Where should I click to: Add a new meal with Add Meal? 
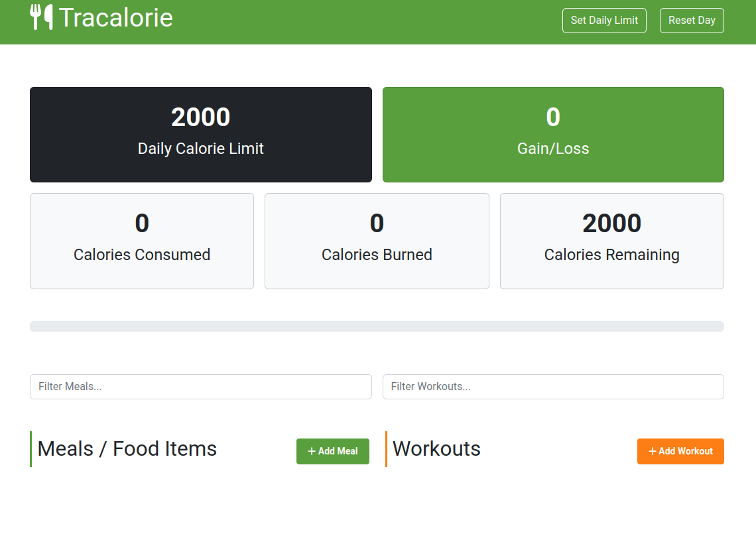pos(333,451)
